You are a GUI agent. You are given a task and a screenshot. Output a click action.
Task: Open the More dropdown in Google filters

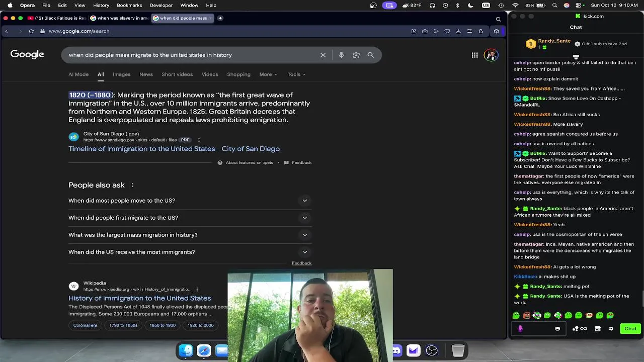tap(268, 74)
